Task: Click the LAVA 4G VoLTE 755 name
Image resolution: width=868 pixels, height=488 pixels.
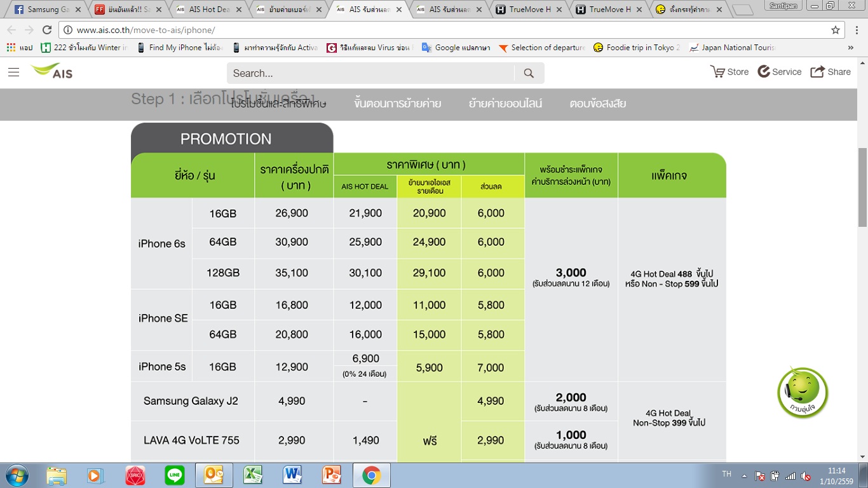Action: [191, 440]
